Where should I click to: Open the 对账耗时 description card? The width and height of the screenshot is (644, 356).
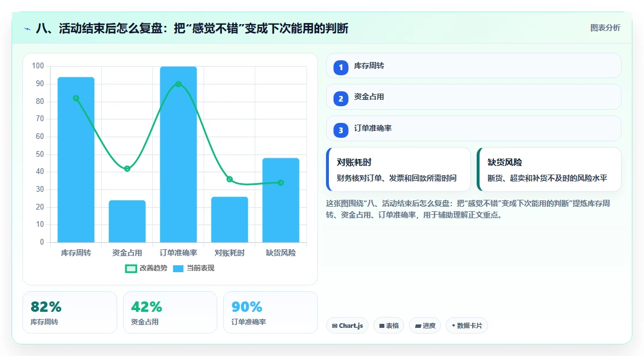pos(398,169)
